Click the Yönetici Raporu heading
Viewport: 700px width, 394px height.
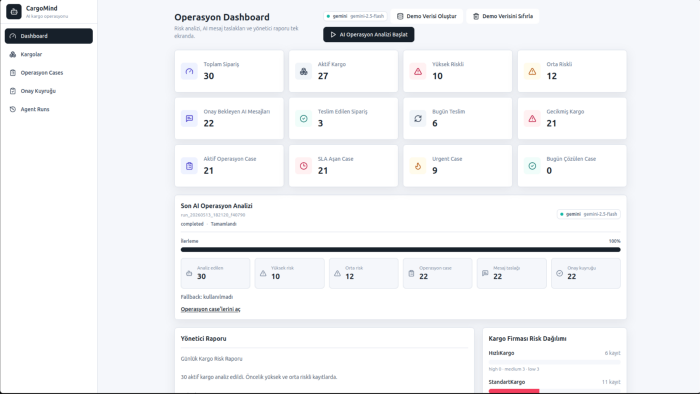click(x=204, y=339)
